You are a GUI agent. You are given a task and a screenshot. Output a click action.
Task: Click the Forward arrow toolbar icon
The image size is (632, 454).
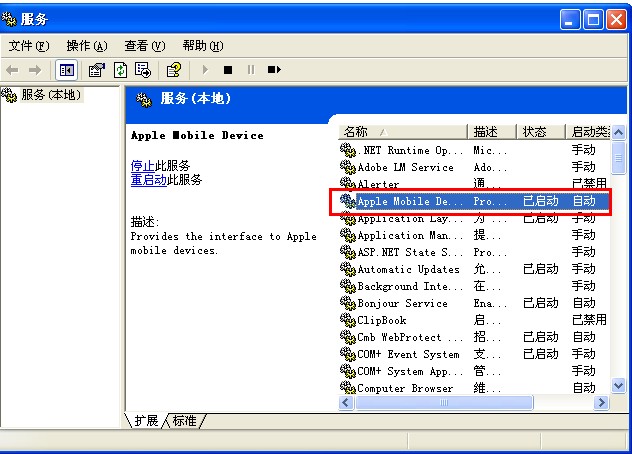point(35,70)
